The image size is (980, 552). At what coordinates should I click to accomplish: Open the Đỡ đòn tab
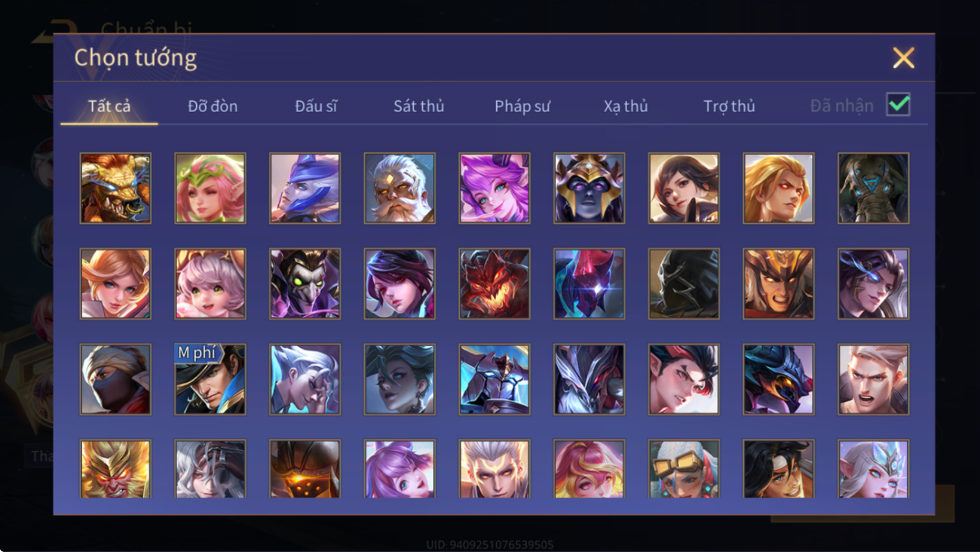click(212, 106)
